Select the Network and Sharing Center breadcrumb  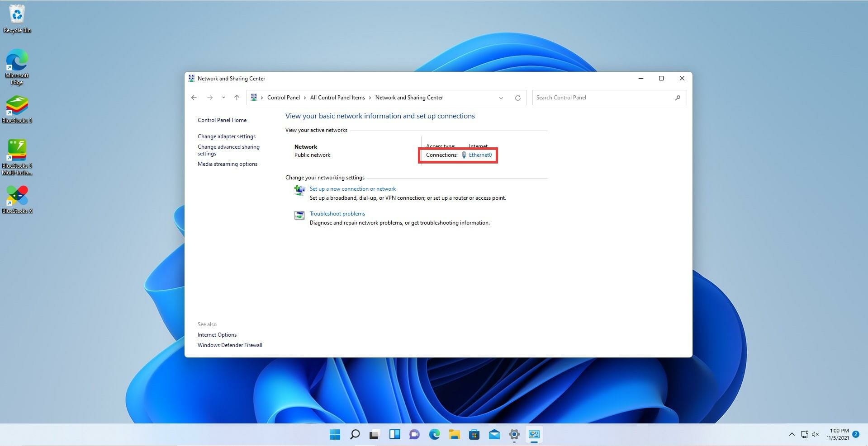(409, 98)
